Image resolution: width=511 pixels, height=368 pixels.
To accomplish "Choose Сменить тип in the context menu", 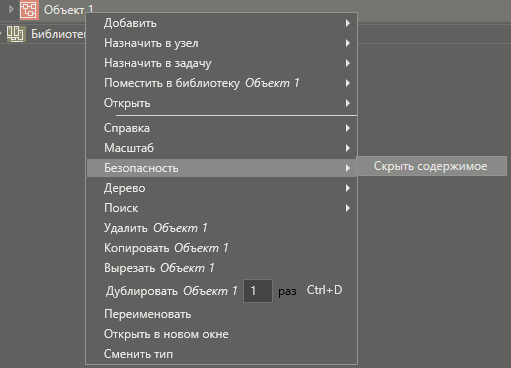I will [222, 354].
